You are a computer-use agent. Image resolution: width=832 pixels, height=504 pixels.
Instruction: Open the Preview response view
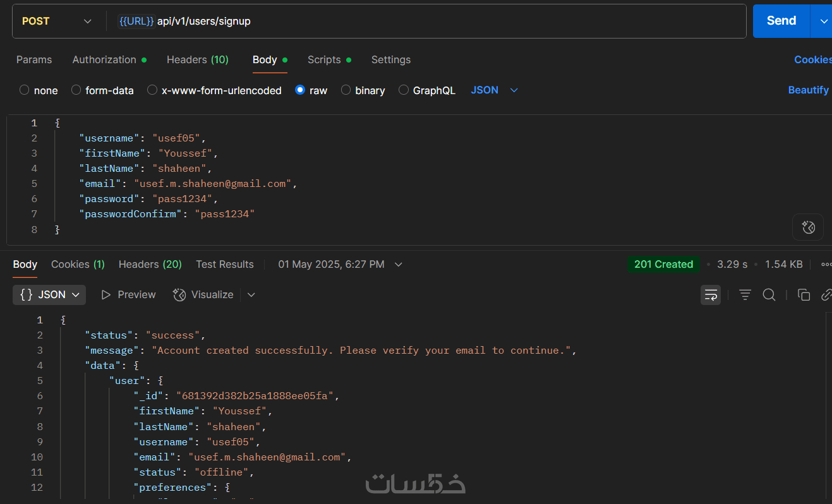tap(128, 295)
